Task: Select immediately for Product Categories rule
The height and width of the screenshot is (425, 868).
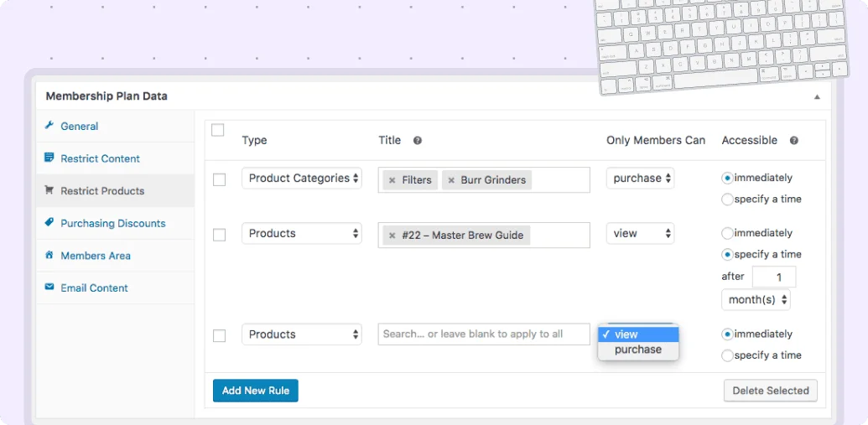Action: pyautogui.click(x=727, y=179)
